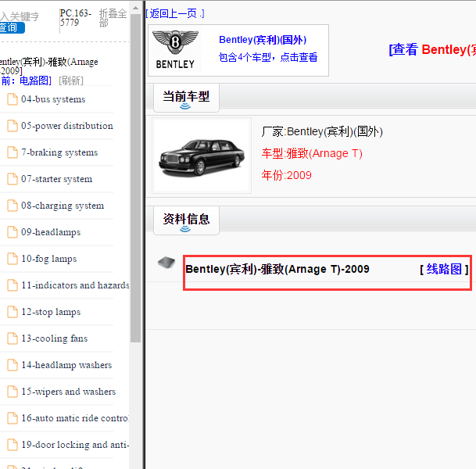Click the 车型:雅致(Arnage T) text
The width and height of the screenshot is (476, 469).
pyautogui.click(x=312, y=153)
